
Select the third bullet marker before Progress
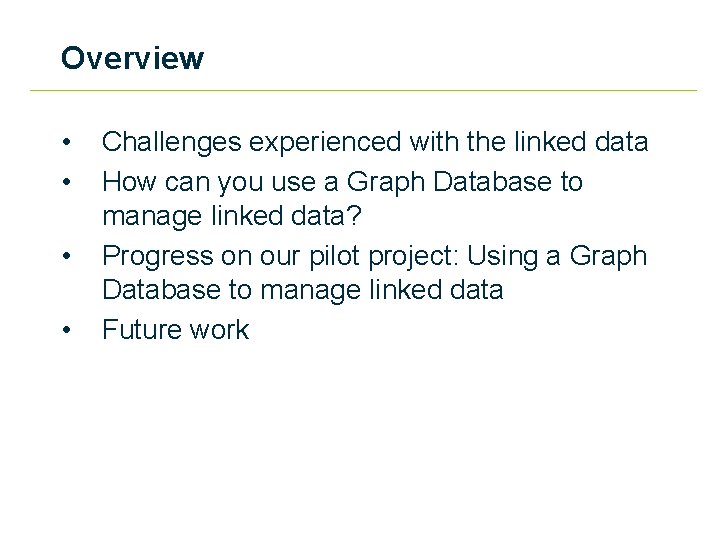click(67, 256)
